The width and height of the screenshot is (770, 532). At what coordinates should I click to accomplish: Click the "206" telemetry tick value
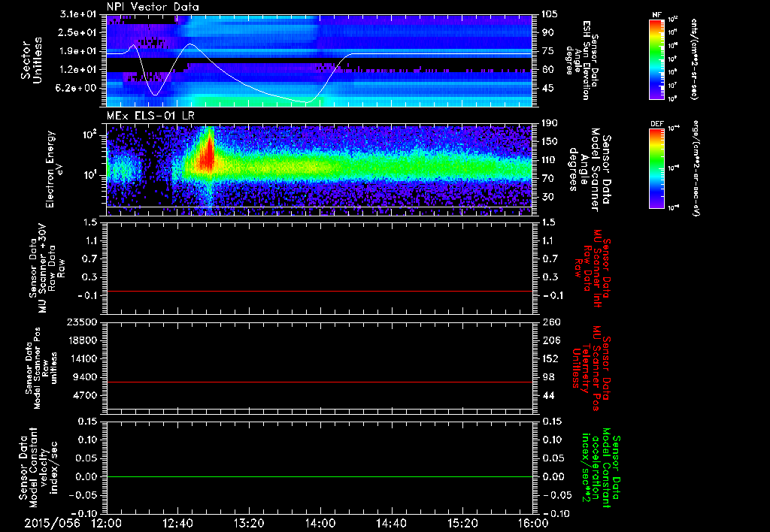[551, 340]
